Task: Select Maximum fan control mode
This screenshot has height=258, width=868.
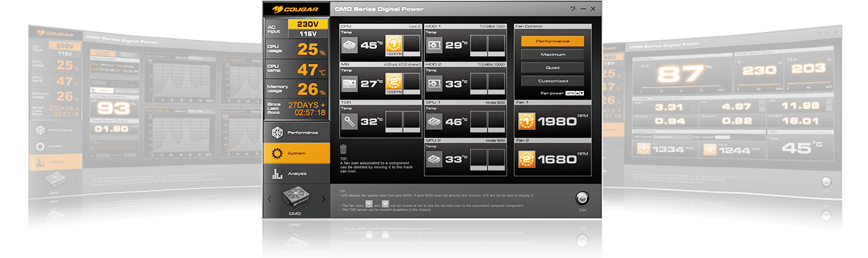Action: point(553,54)
